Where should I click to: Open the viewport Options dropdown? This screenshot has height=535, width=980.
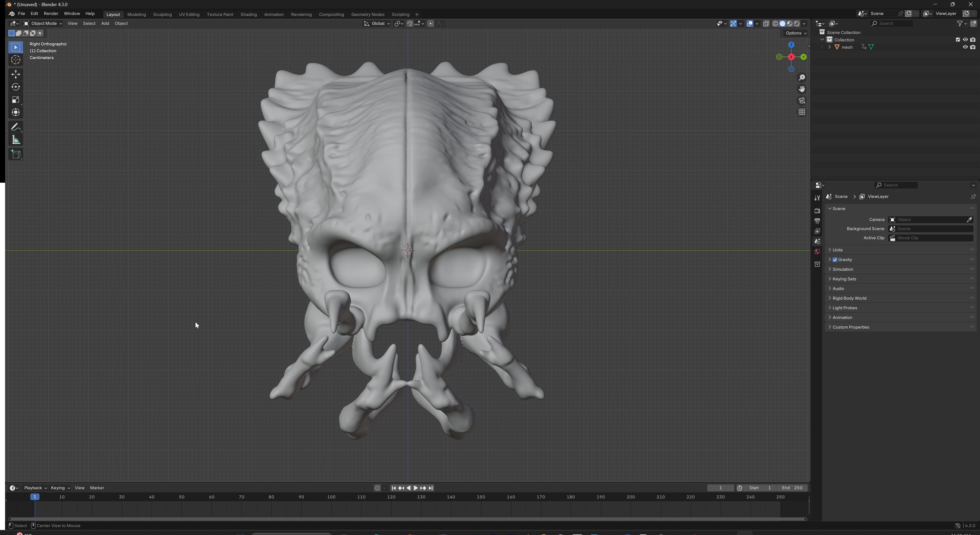click(796, 33)
